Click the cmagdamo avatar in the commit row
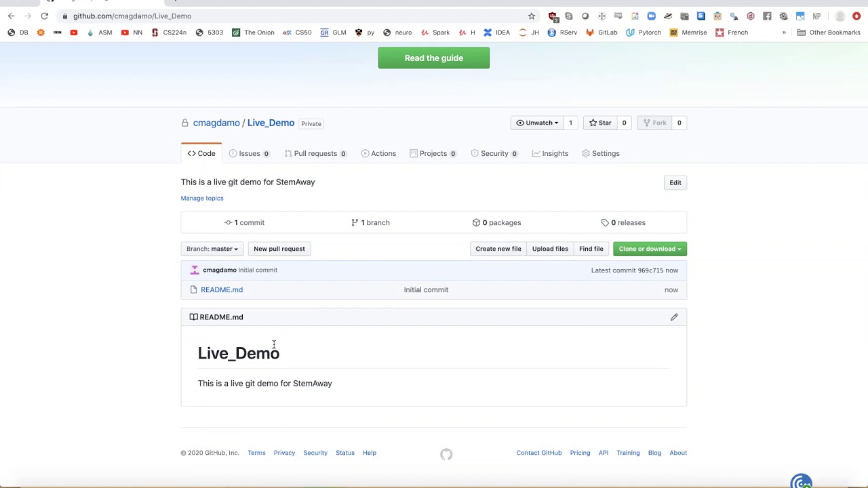The image size is (868, 488). click(195, 270)
